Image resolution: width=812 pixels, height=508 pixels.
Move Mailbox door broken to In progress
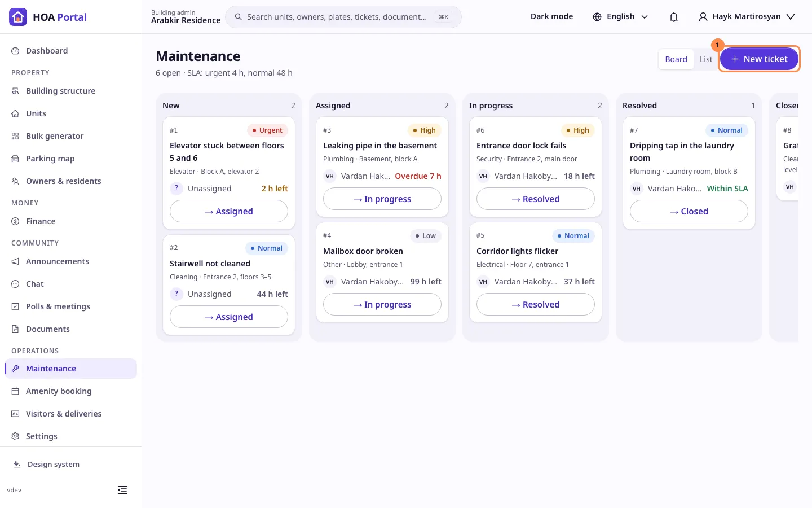[382, 305]
